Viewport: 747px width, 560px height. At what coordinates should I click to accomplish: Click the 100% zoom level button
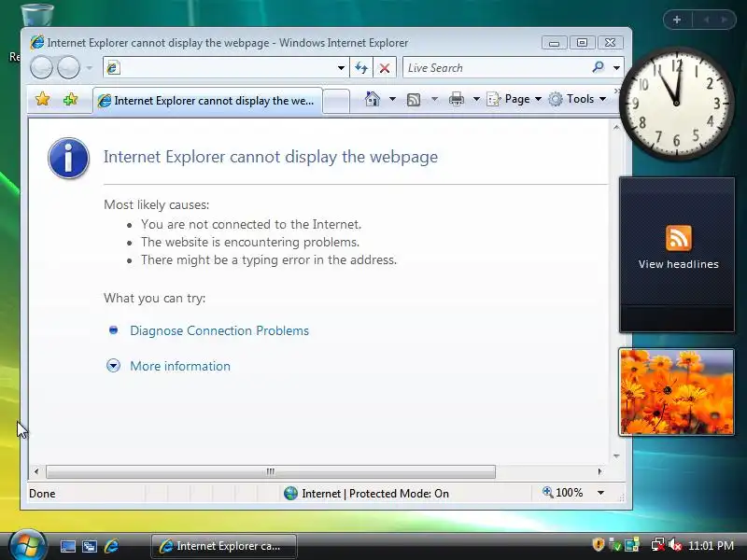[x=563, y=493]
